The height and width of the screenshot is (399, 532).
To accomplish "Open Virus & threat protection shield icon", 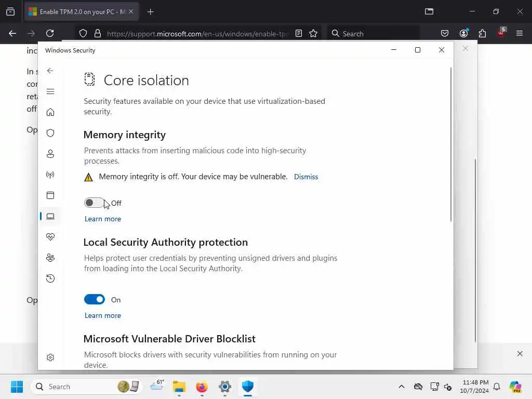I will 50,133.
